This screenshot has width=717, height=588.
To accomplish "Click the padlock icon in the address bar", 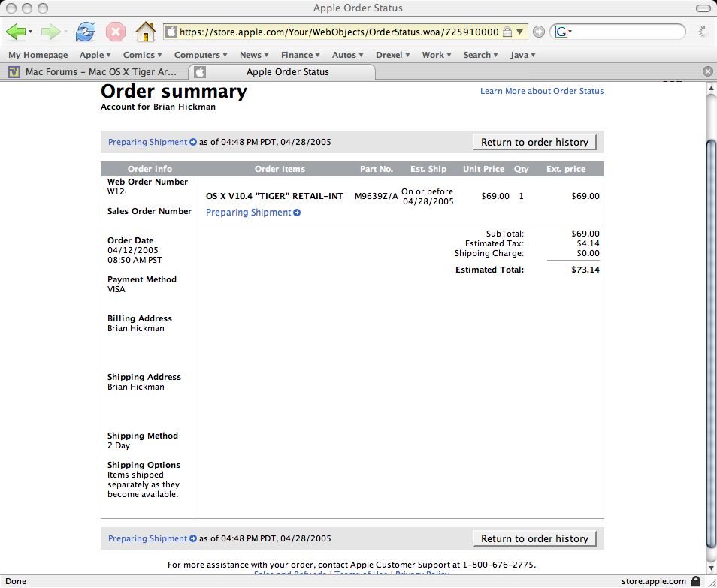I will (507, 32).
